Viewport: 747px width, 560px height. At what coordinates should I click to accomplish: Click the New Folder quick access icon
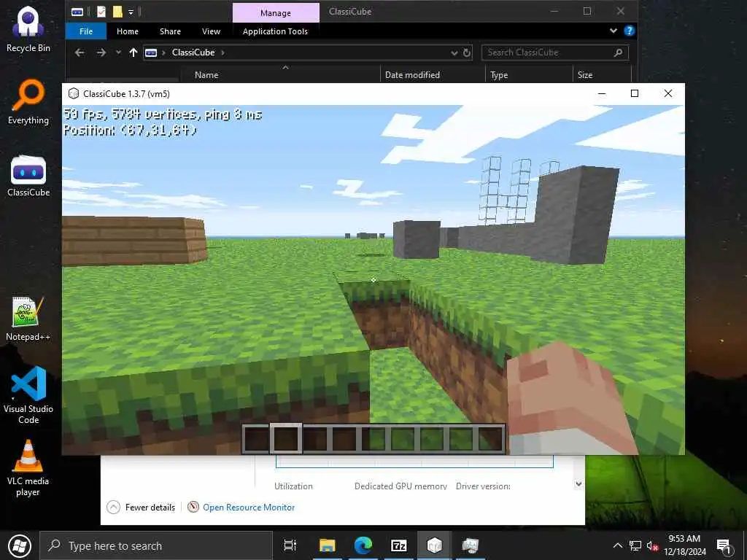117,12
